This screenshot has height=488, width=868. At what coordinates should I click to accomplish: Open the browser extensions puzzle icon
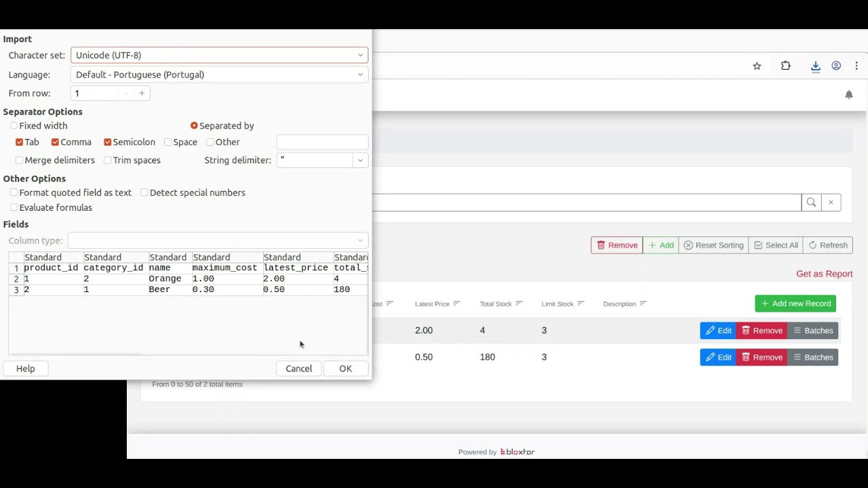click(x=785, y=66)
